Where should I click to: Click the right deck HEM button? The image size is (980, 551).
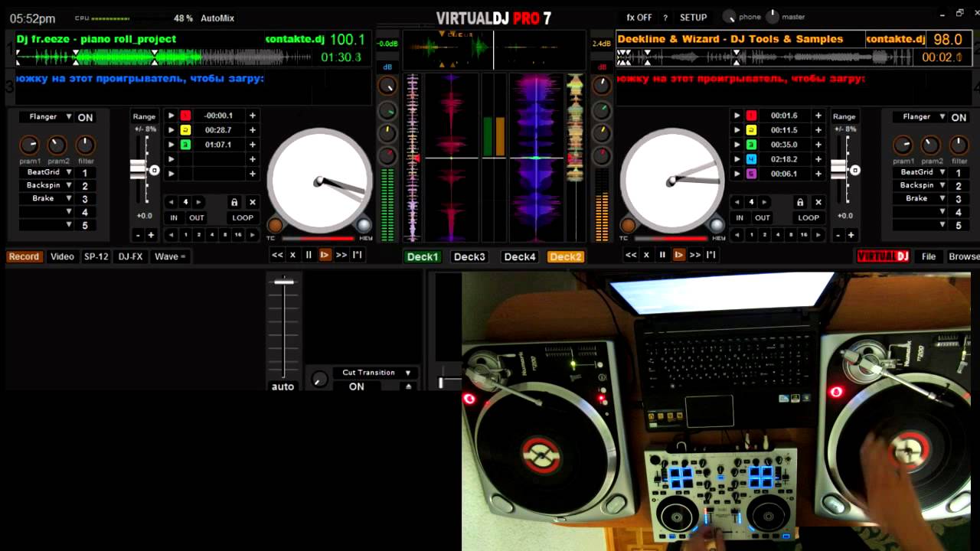click(717, 225)
